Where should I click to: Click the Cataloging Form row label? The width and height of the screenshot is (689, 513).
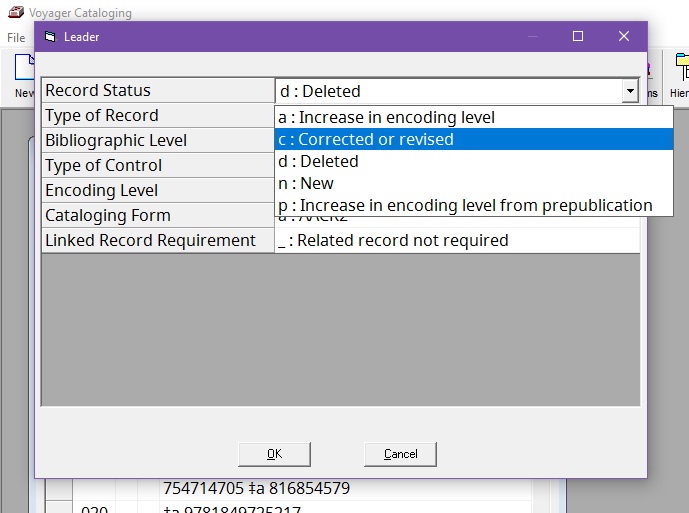tap(158, 216)
